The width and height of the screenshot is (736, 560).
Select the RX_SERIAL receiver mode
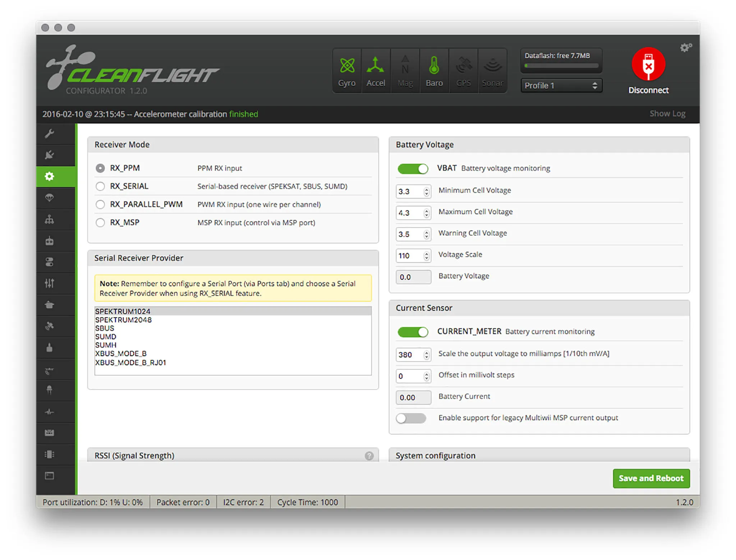[100, 186]
